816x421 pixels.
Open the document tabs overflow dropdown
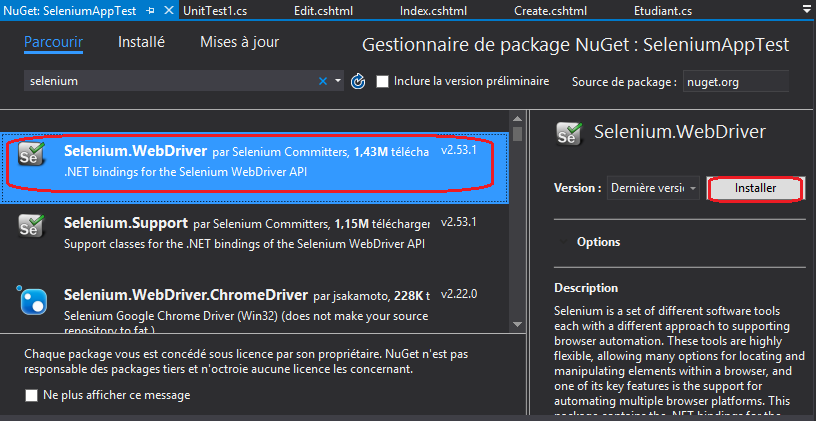tap(806, 9)
